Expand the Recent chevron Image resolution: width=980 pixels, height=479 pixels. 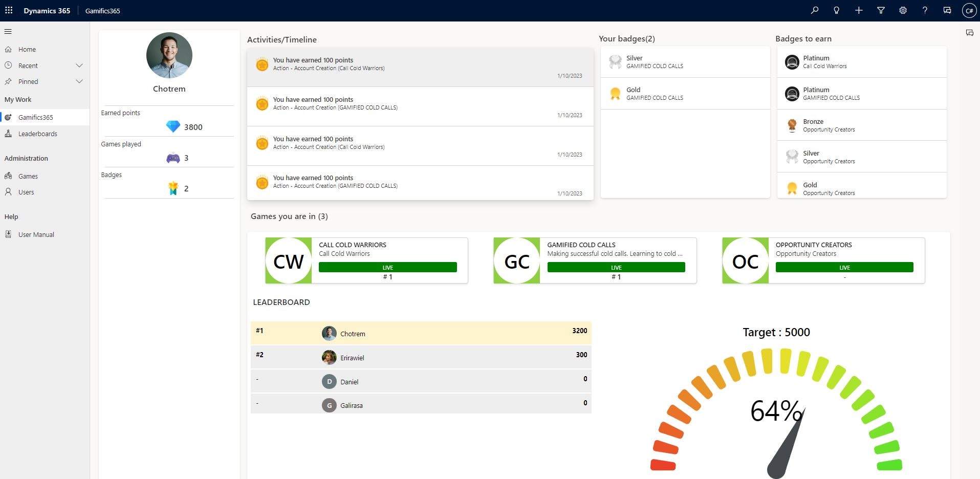79,66
